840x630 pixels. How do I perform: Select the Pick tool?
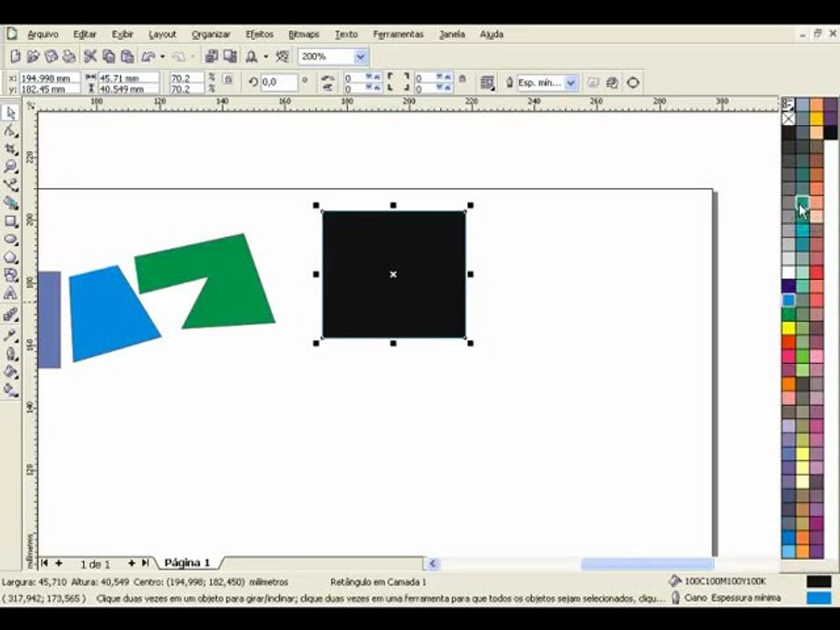click(10, 113)
